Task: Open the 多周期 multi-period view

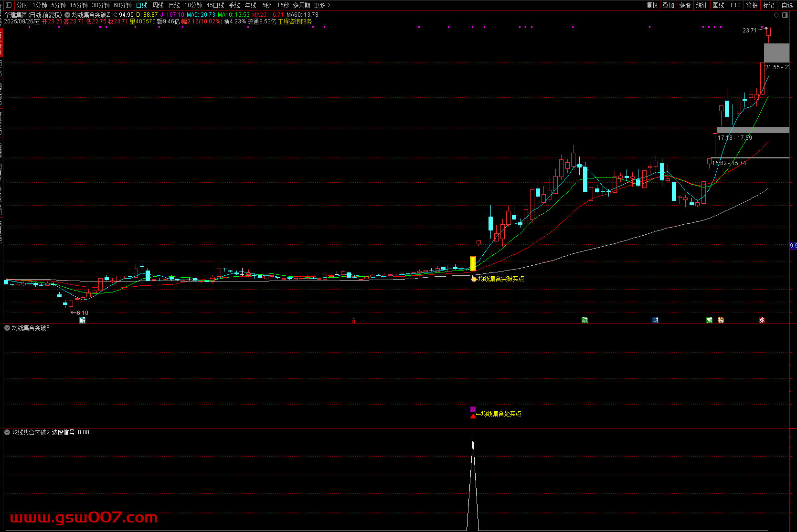Action: 301,5
